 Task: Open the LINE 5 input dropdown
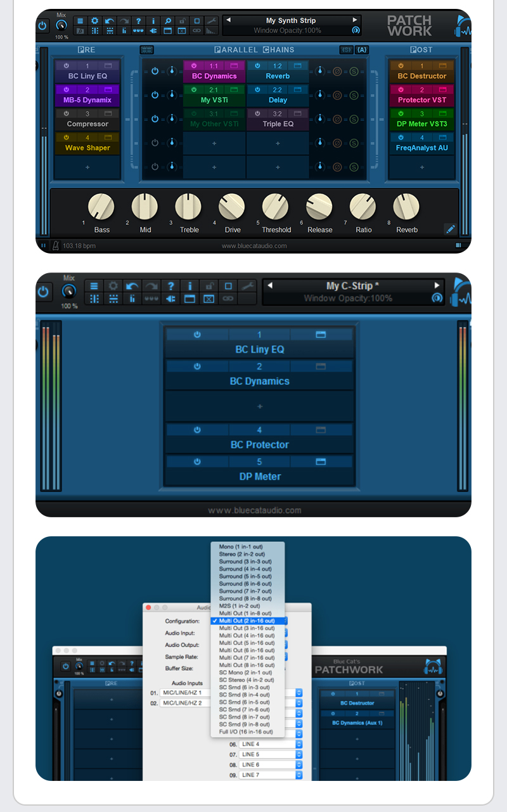(271, 754)
